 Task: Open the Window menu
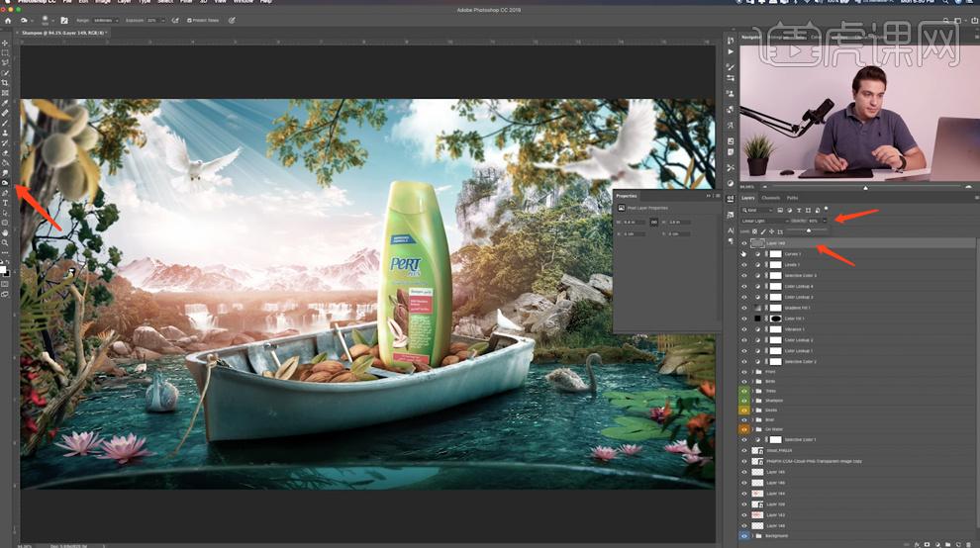point(244,2)
